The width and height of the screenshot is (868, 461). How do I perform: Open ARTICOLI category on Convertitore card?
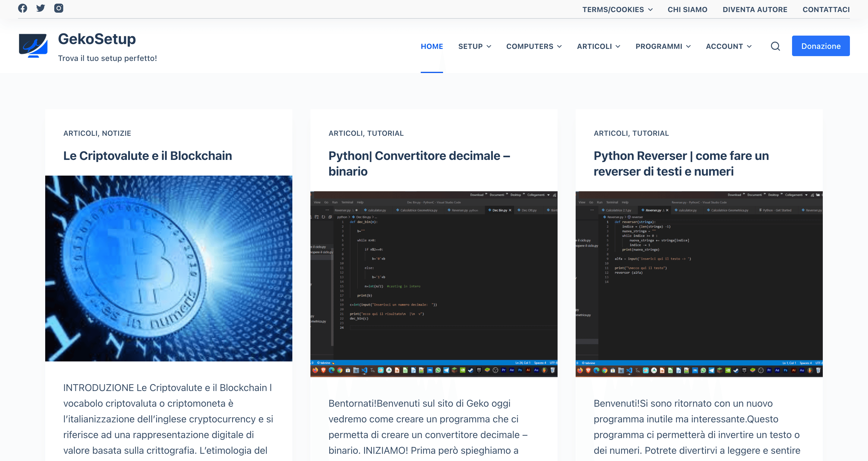pos(346,133)
